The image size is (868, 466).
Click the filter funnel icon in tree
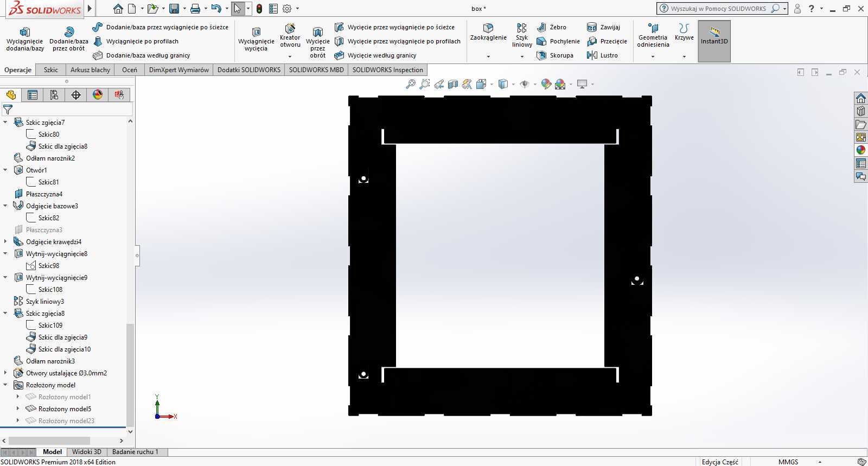pyautogui.click(x=8, y=110)
